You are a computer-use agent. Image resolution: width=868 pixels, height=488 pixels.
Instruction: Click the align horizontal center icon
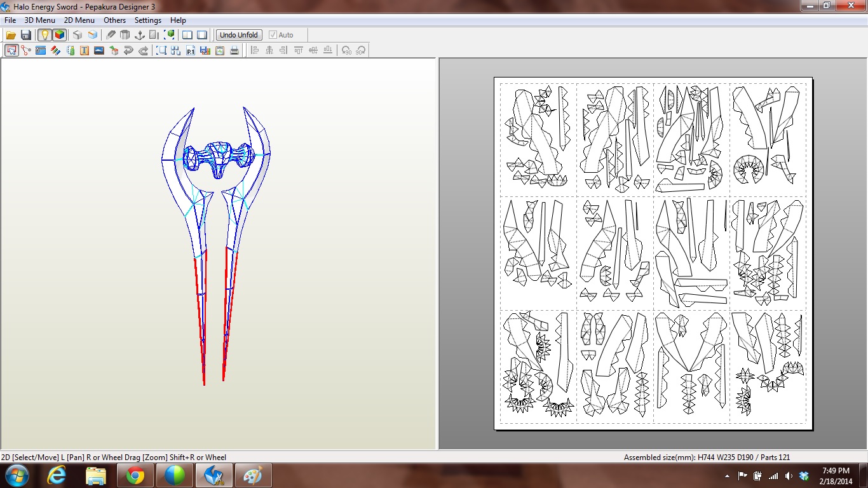(269, 50)
